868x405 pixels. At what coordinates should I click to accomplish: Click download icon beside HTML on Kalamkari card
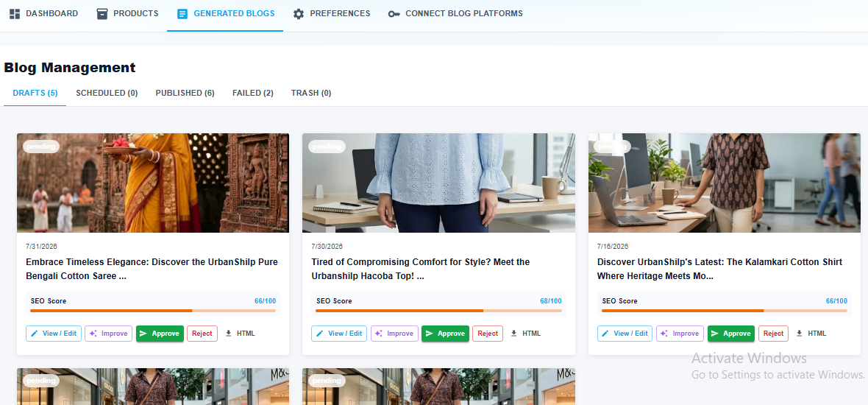coord(800,334)
